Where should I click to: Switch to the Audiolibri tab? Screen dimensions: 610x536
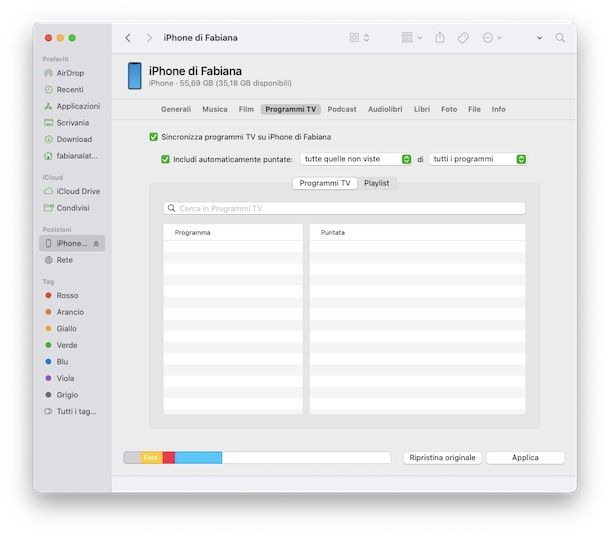pos(385,109)
